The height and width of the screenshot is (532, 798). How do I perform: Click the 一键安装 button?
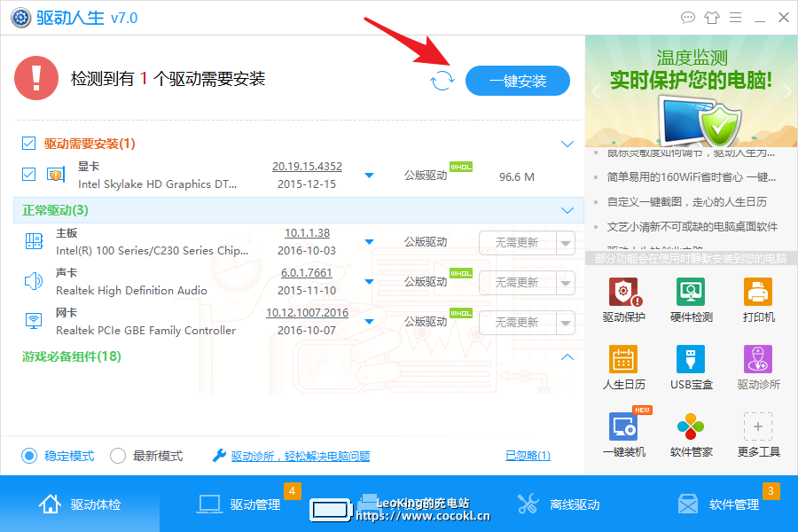tap(518, 81)
